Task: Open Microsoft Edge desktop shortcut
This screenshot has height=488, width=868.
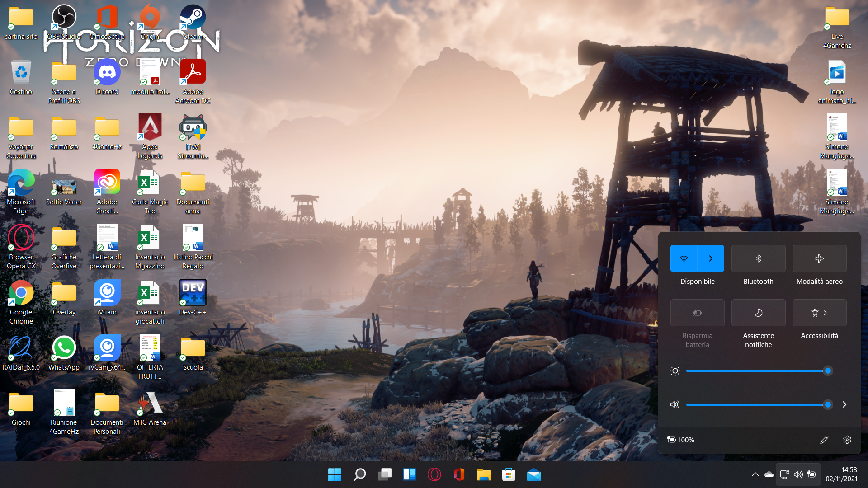Action: click(21, 192)
